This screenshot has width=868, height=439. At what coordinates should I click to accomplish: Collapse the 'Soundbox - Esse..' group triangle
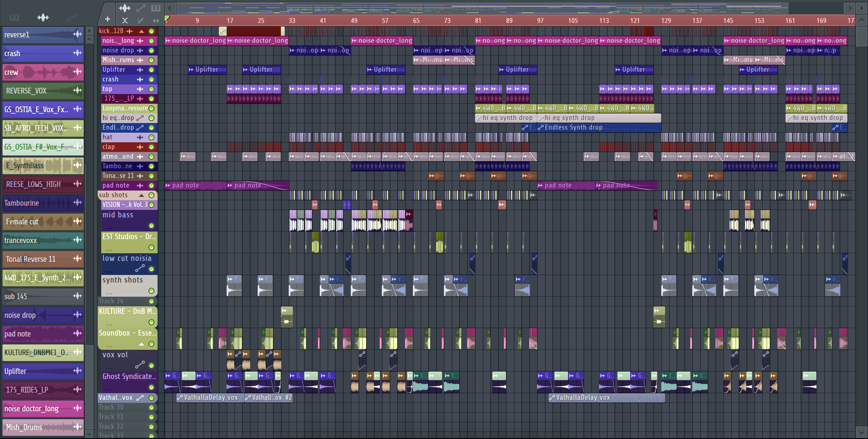(142, 344)
